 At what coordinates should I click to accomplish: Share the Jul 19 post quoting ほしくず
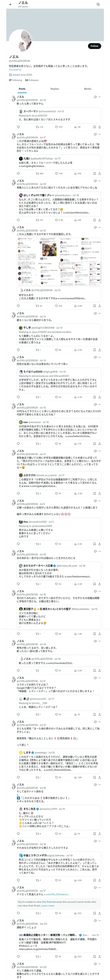point(99,220)
